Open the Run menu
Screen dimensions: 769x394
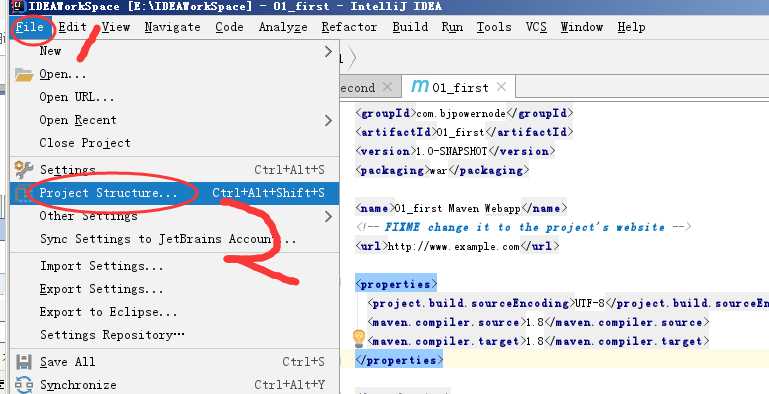pyautogui.click(x=452, y=27)
